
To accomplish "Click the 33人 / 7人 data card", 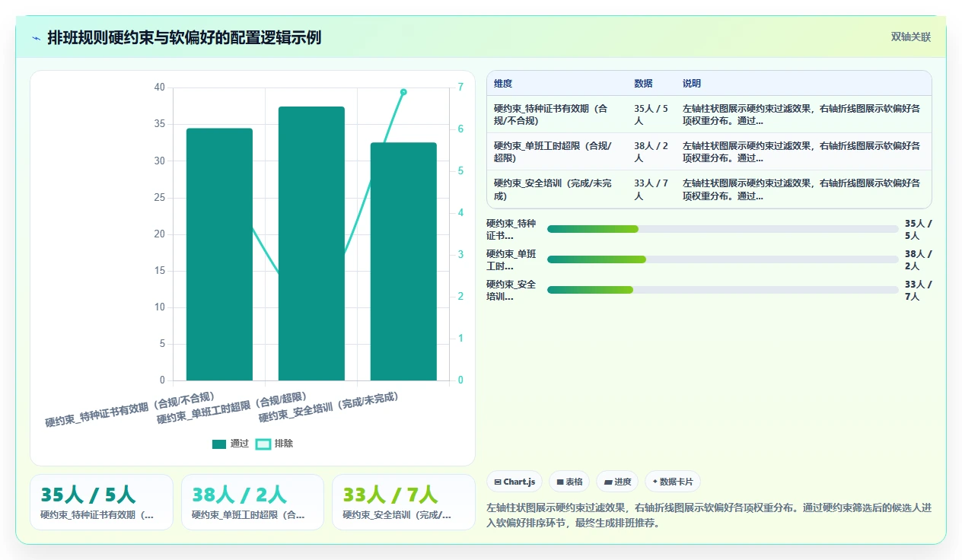I will coord(403,502).
